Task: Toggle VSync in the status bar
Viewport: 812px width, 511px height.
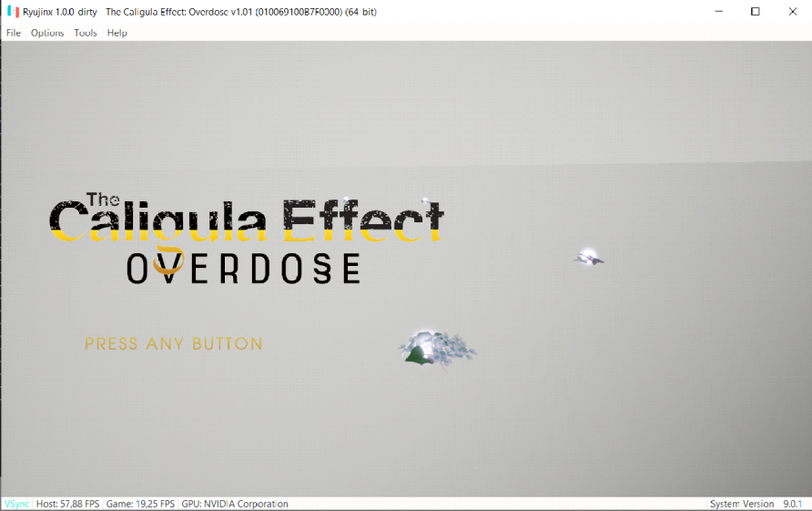Action: pos(17,504)
